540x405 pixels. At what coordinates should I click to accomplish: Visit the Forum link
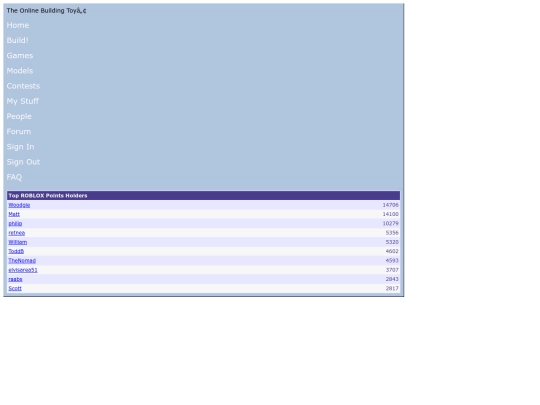click(19, 132)
